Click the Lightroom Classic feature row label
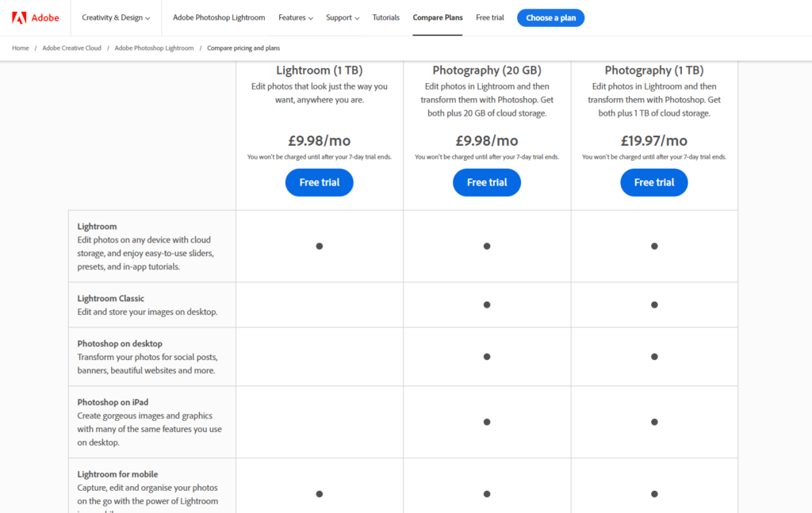Image resolution: width=812 pixels, height=513 pixels. coord(111,299)
